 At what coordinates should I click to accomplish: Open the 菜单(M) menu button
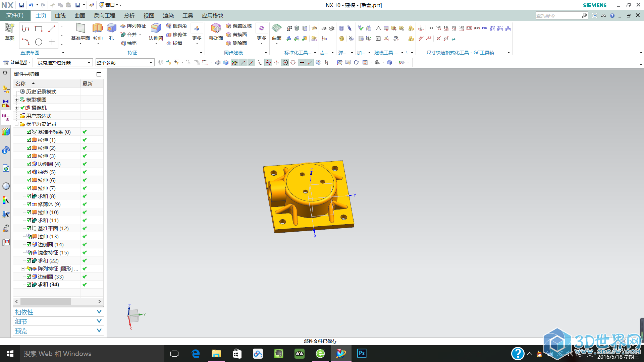pos(17,62)
